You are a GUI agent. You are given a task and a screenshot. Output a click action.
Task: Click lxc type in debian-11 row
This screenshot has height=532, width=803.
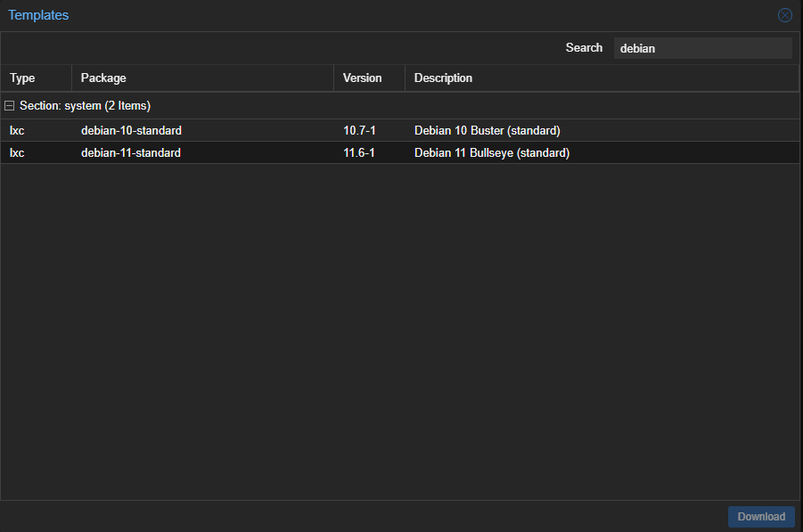(17, 152)
